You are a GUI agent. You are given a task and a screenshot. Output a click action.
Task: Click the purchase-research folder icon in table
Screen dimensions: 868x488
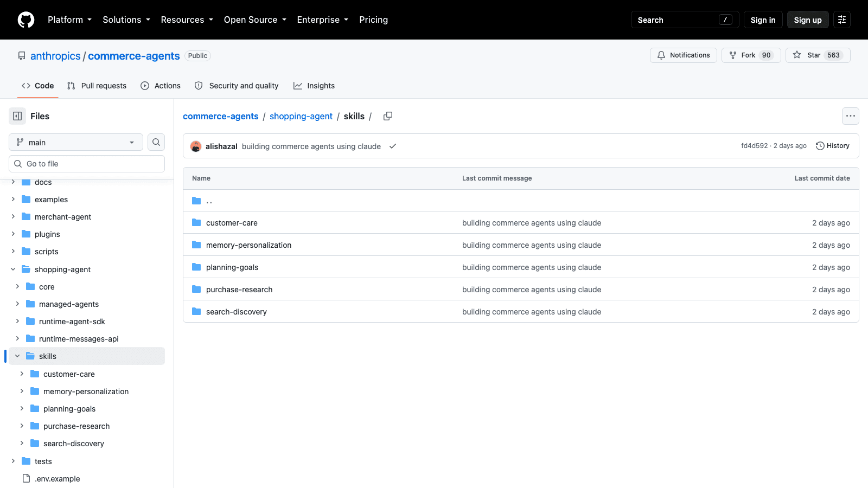tap(196, 290)
